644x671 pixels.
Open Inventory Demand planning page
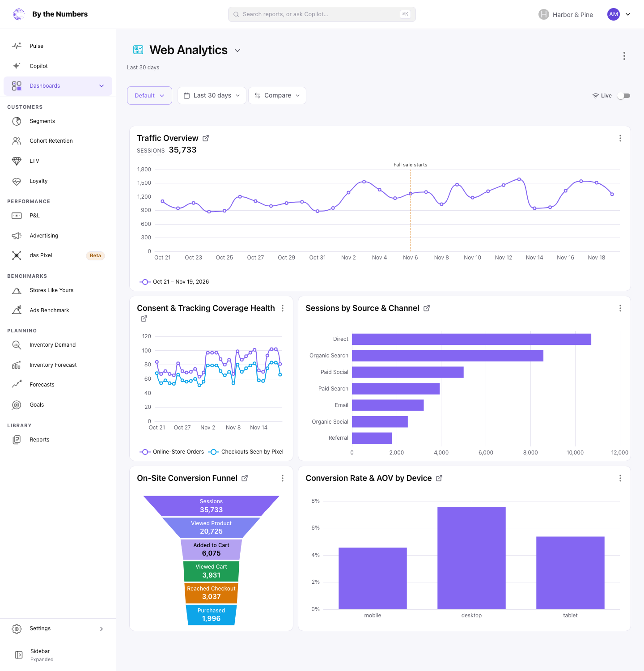coord(58,345)
